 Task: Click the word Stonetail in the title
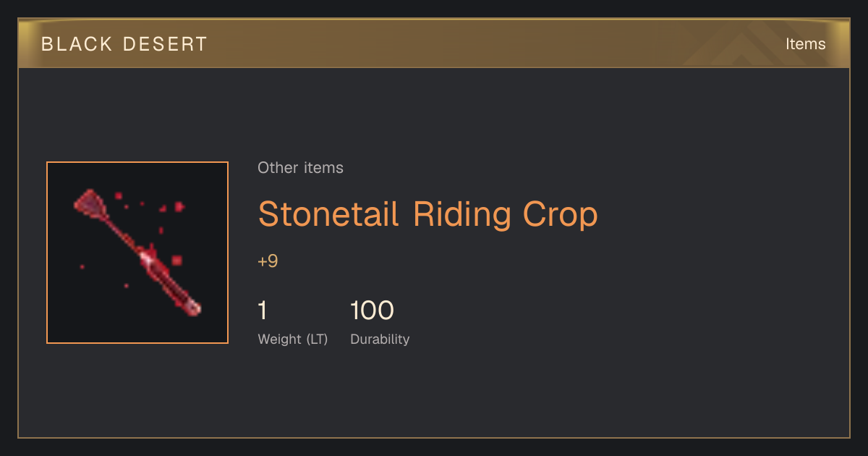329,214
